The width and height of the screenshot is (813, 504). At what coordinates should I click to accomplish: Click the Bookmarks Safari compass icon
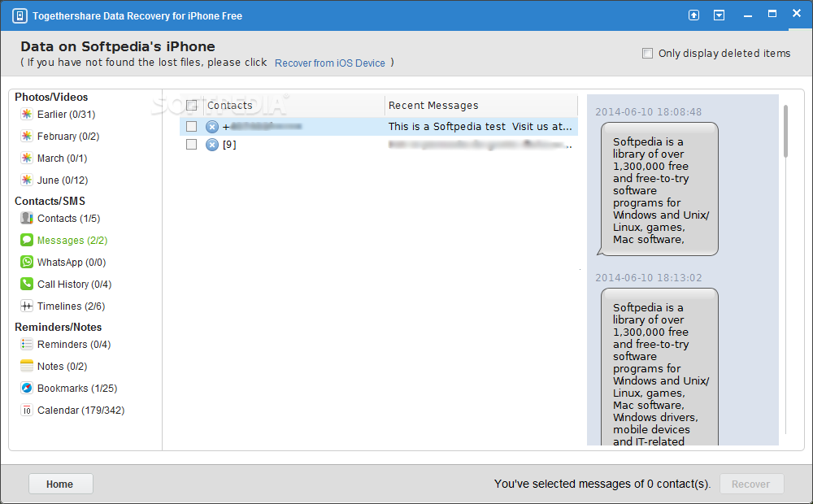point(27,388)
